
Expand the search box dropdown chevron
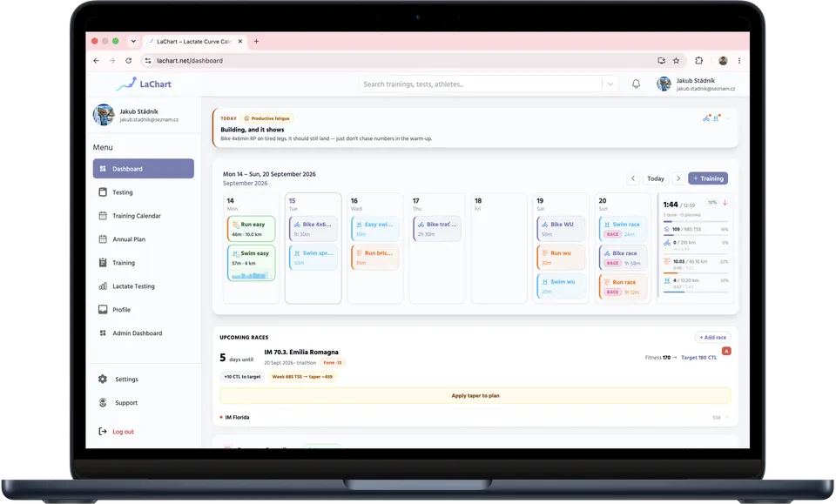(x=610, y=84)
